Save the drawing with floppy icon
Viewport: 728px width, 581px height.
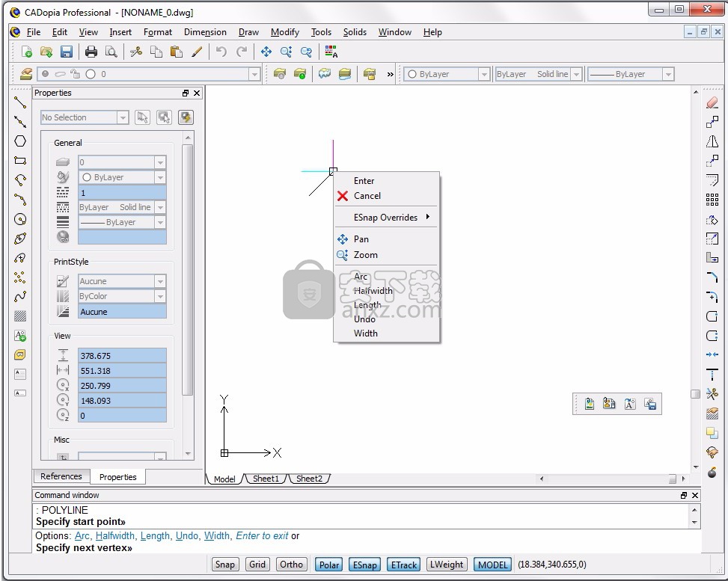click(x=67, y=52)
